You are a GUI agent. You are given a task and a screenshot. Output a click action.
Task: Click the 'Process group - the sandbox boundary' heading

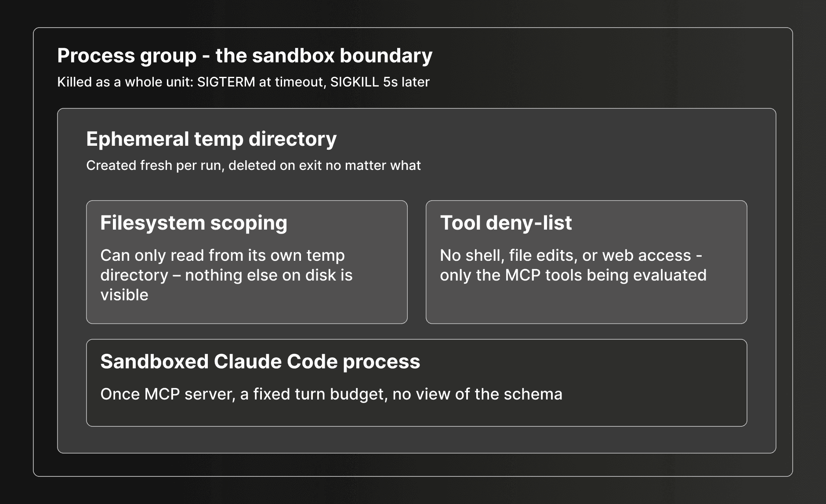click(245, 56)
